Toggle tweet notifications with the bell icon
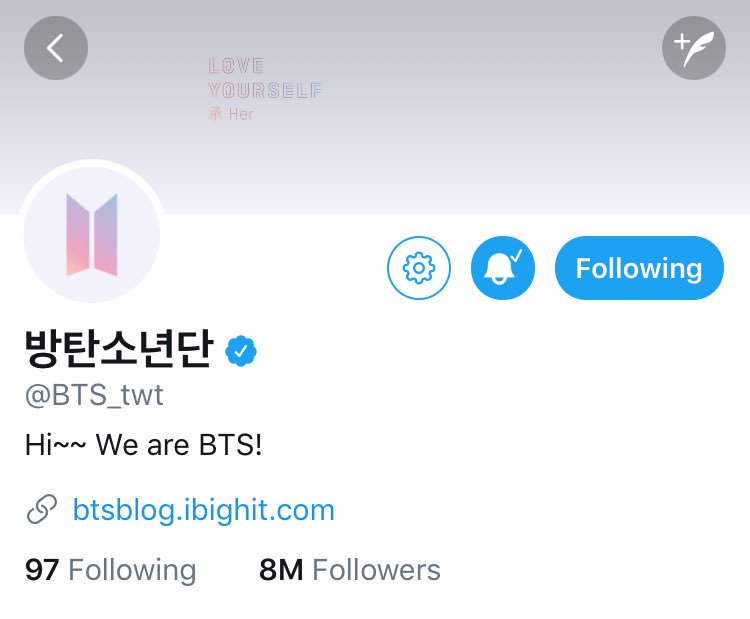 click(503, 268)
